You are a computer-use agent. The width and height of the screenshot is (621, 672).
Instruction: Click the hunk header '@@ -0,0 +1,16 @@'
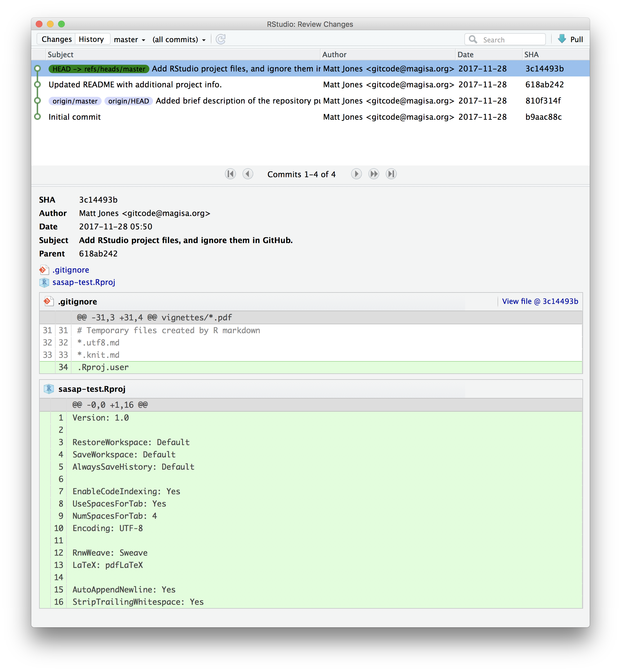coord(311,405)
